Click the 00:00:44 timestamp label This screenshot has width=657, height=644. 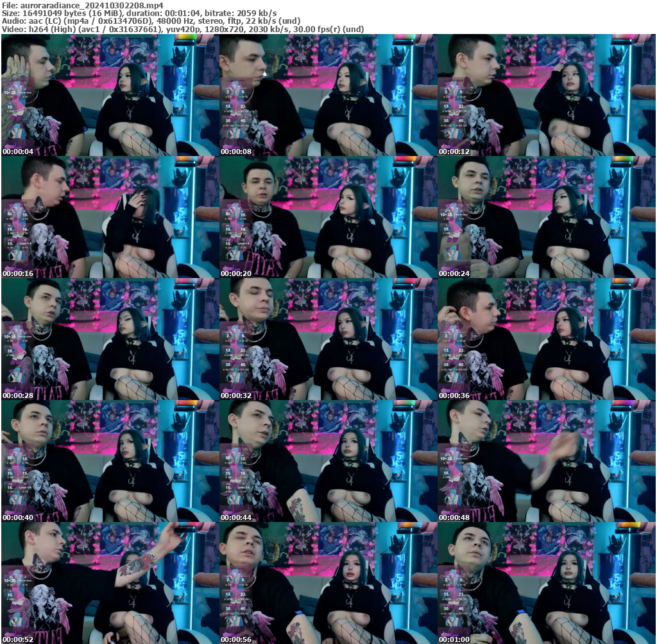(237, 518)
